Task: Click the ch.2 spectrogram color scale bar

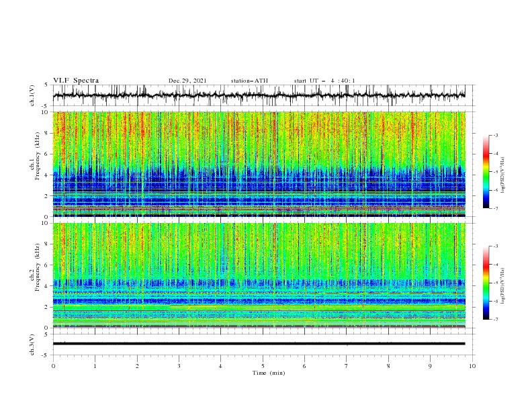Action: click(x=486, y=283)
